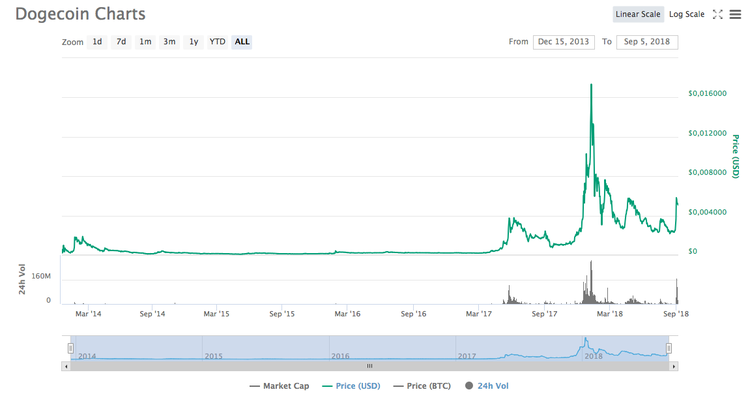Click the Sep '15 date axis label

(x=282, y=314)
